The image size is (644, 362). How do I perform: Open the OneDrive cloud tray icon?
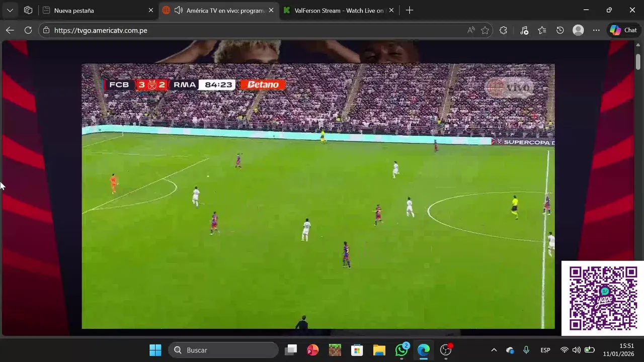coord(510,350)
